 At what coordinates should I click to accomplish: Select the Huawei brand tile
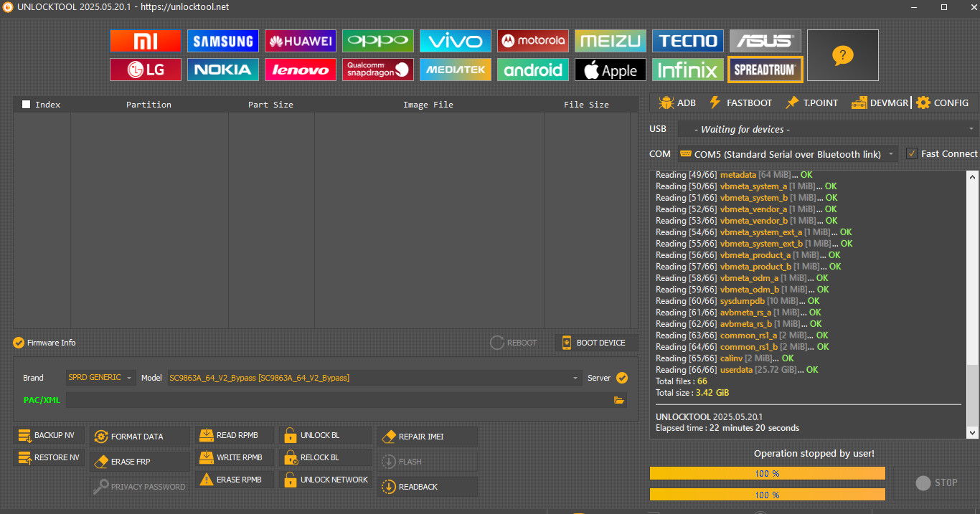300,41
